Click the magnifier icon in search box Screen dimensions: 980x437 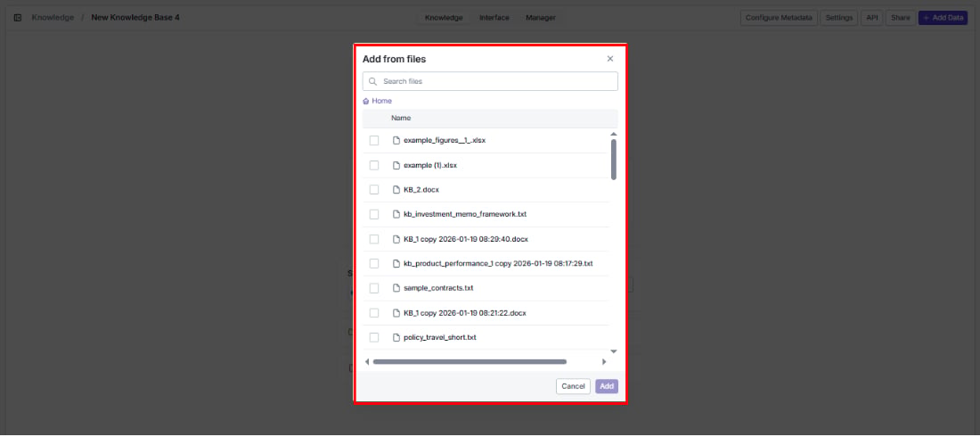coord(373,81)
